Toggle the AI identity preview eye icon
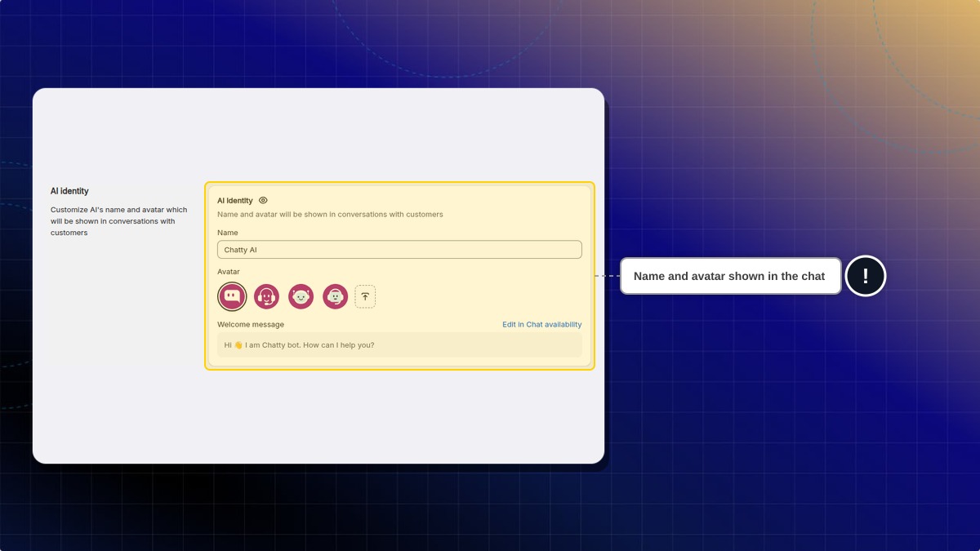Image resolution: width=980 pixels, height=551 pixels. [x=263, y=200]
